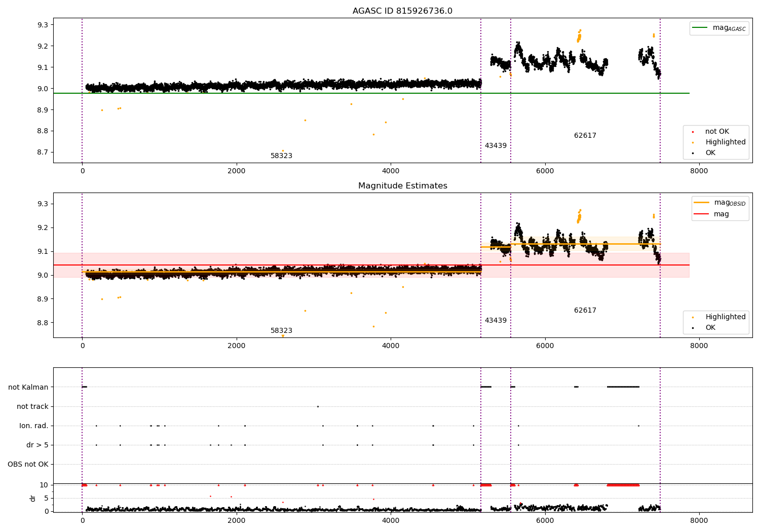Click the 8.7 y-tick of the top plot
The width and height of the screenshot is (760, 532).
(x=43, y=153)
